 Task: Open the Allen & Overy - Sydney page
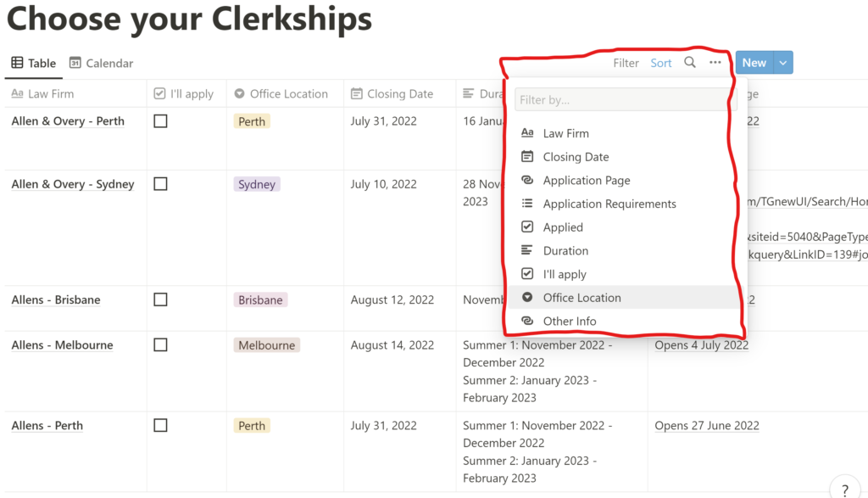[73, 184]
